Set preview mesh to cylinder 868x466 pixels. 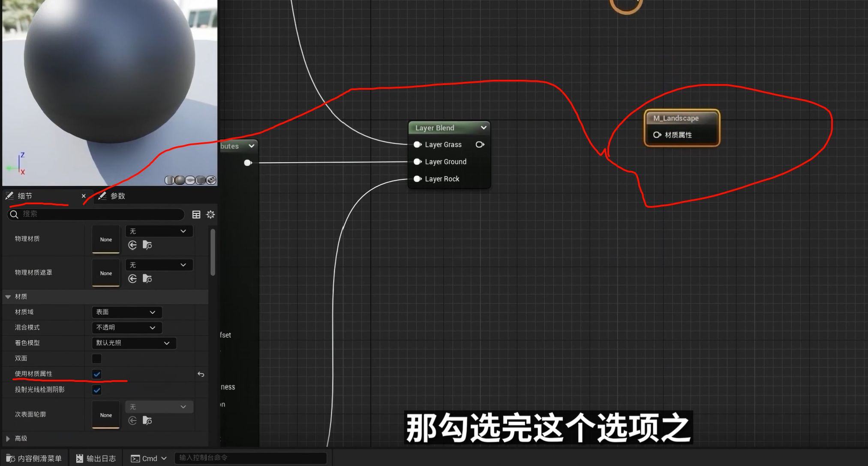pyautogui.click(x=169, y=180)
